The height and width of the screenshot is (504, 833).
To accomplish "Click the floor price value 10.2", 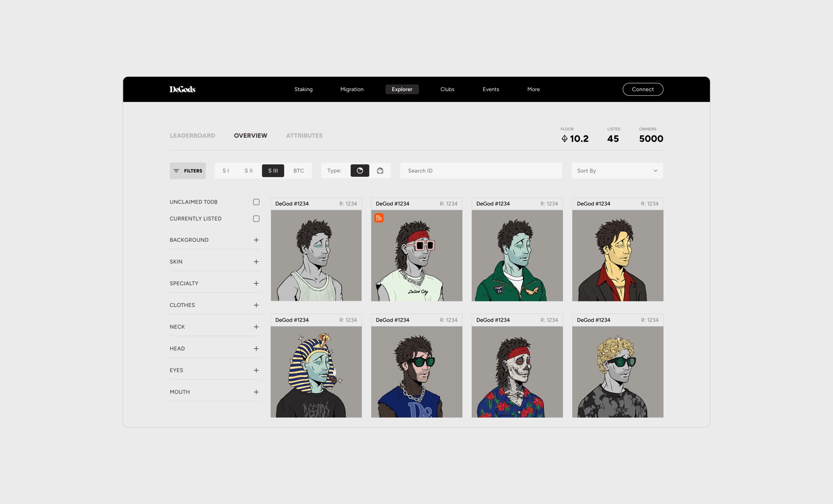I will [579, 139].
